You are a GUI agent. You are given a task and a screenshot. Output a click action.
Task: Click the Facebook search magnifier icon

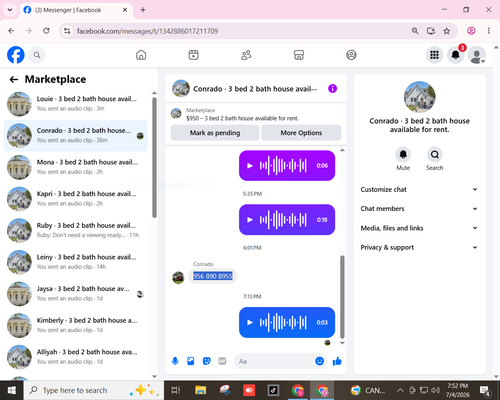point(37,55)
